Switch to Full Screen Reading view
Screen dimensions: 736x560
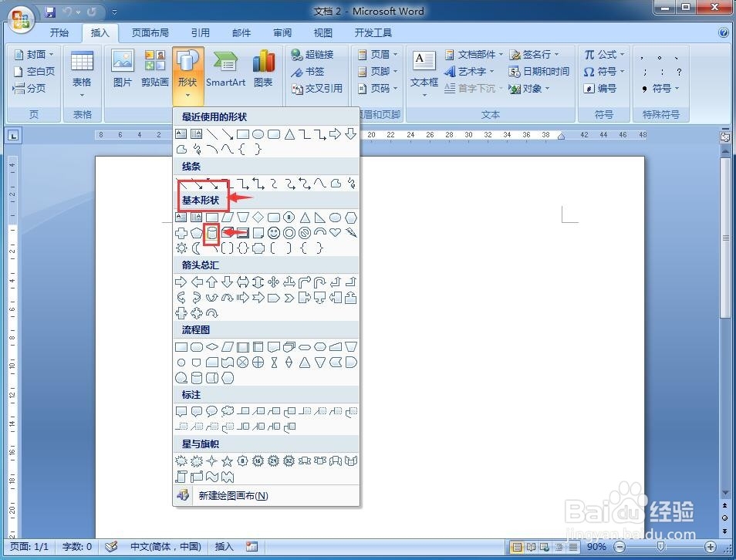tap(532, 547)
